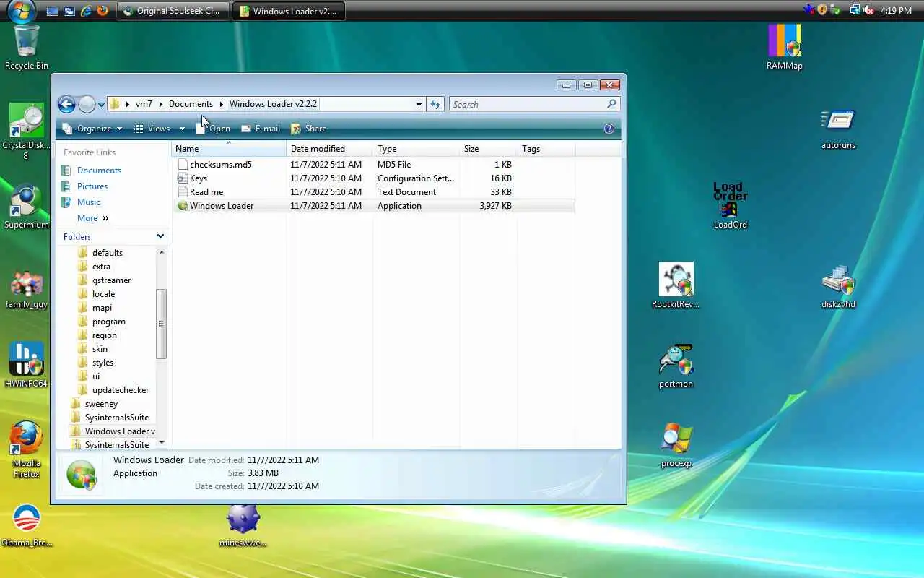Open the recent pages dropdown arrow

click(x=102, y=105)
